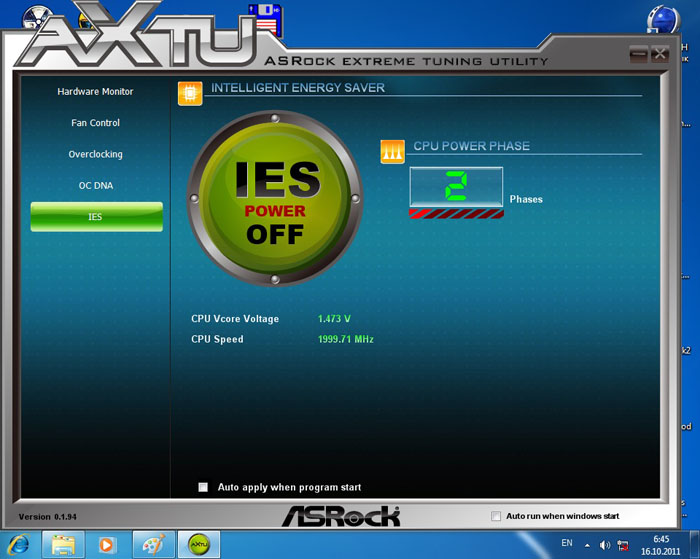The image size is (700, 559).
Task: Click the 'Phases' label text
Action: 526,199
